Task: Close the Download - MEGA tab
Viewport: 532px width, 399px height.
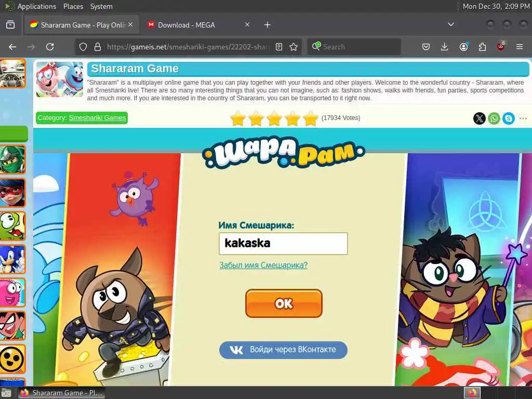Action: (x=247, y=24)
